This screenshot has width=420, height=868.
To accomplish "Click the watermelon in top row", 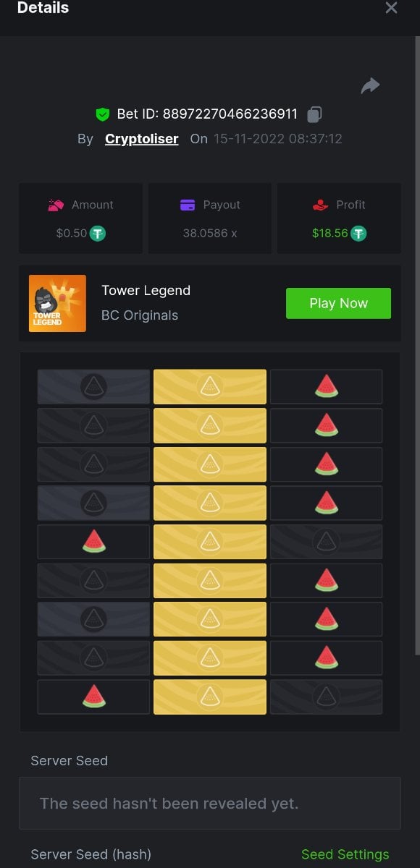I will pos(327,387).
